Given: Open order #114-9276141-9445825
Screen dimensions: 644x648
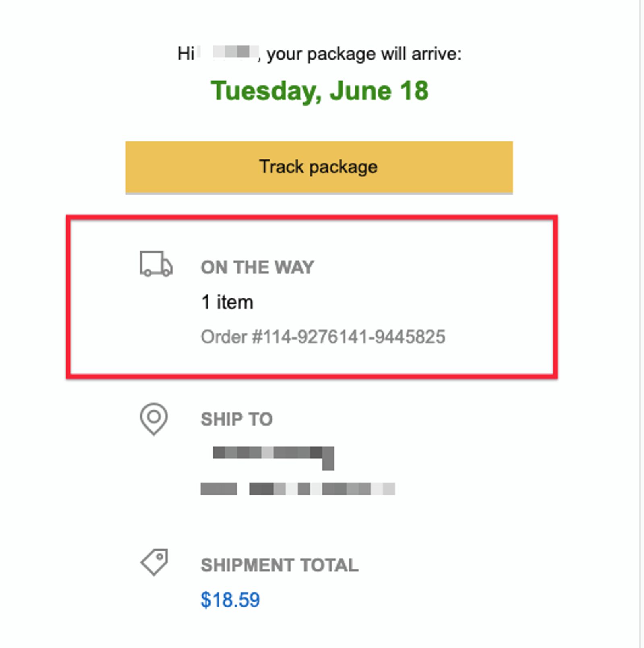Looking at the screenshot, I should (x=323, y=336).
